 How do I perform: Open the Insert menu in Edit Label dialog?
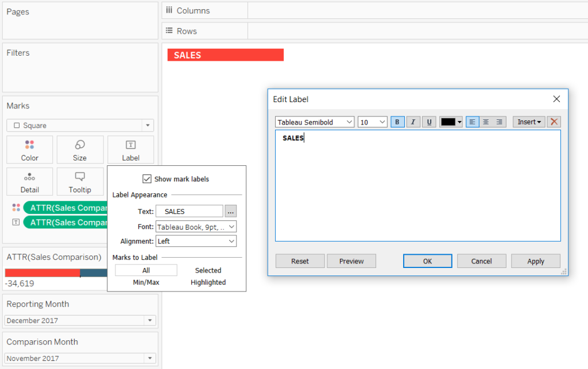coord(528,122)
